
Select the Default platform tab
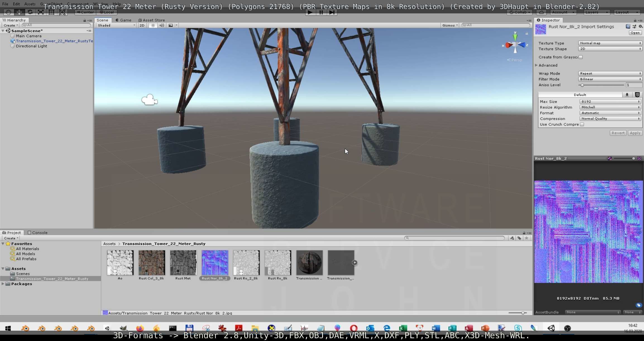click(580, 95)
